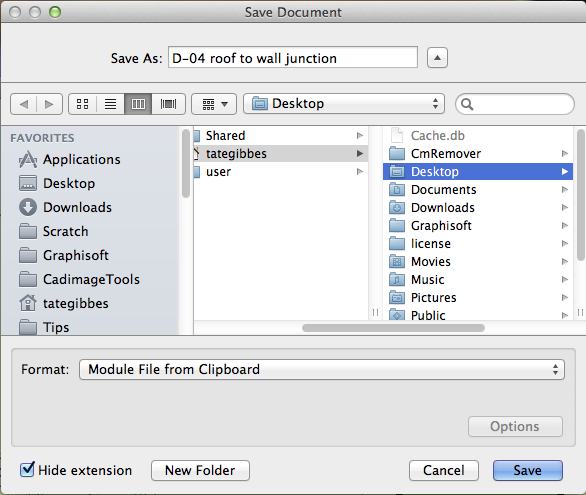Select the column view button
This screenshot has width=586, height=495.
click(138, 104)
